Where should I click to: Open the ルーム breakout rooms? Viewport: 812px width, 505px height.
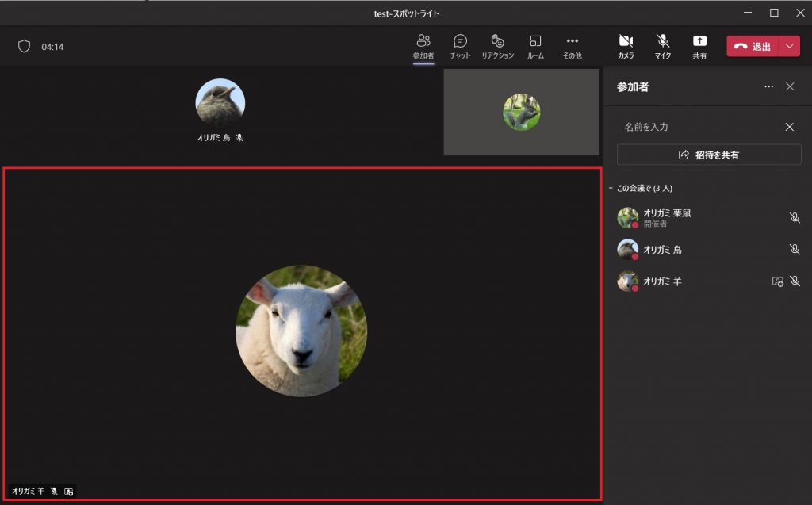click(x=535, y=47)
